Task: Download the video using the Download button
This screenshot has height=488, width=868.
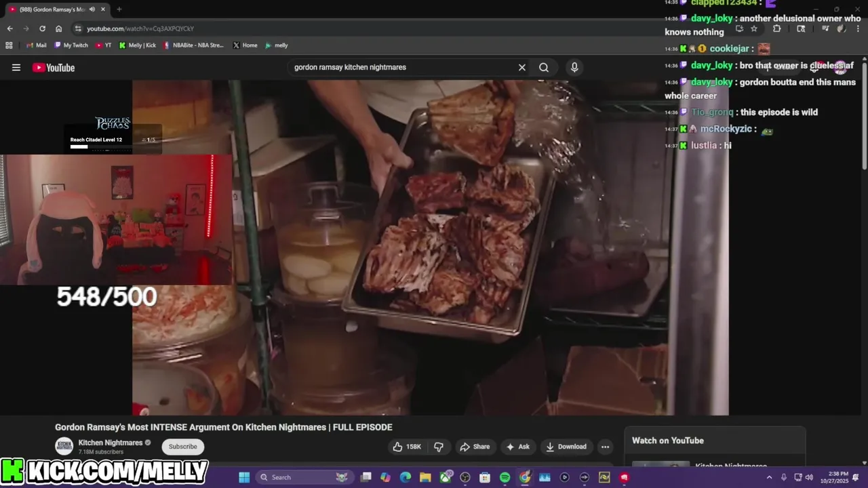Action: 566,447
